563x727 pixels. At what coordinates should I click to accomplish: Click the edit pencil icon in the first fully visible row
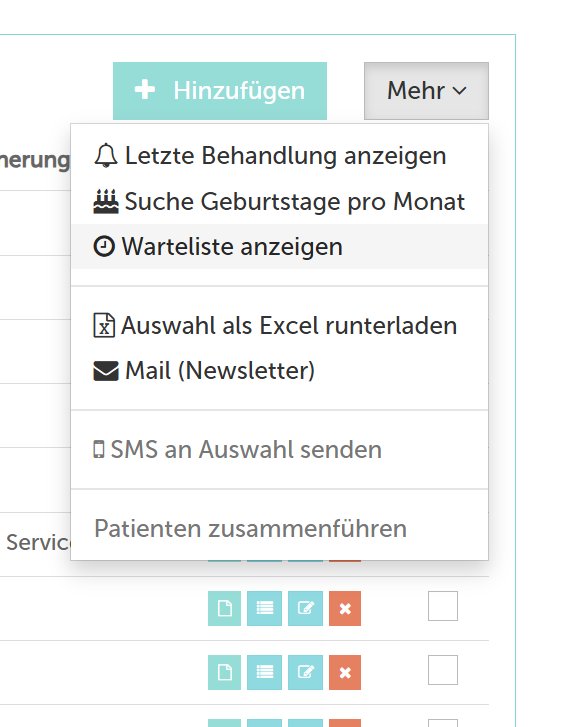(x=305, y=608)
